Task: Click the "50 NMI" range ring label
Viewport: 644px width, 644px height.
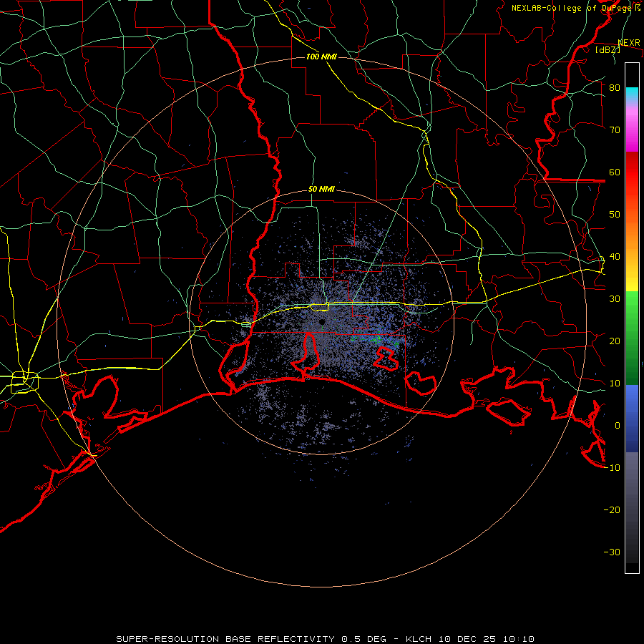Action: [x=321, y=190]
